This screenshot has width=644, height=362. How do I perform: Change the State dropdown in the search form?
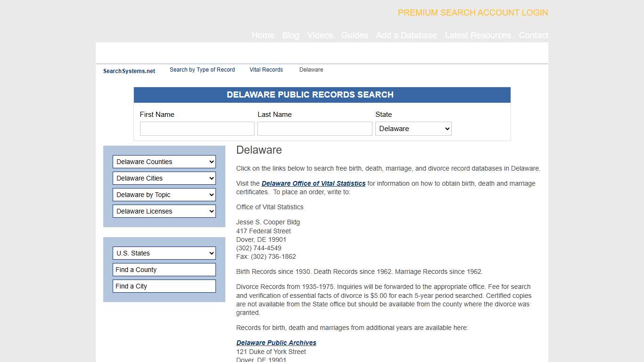pos(413,128)
